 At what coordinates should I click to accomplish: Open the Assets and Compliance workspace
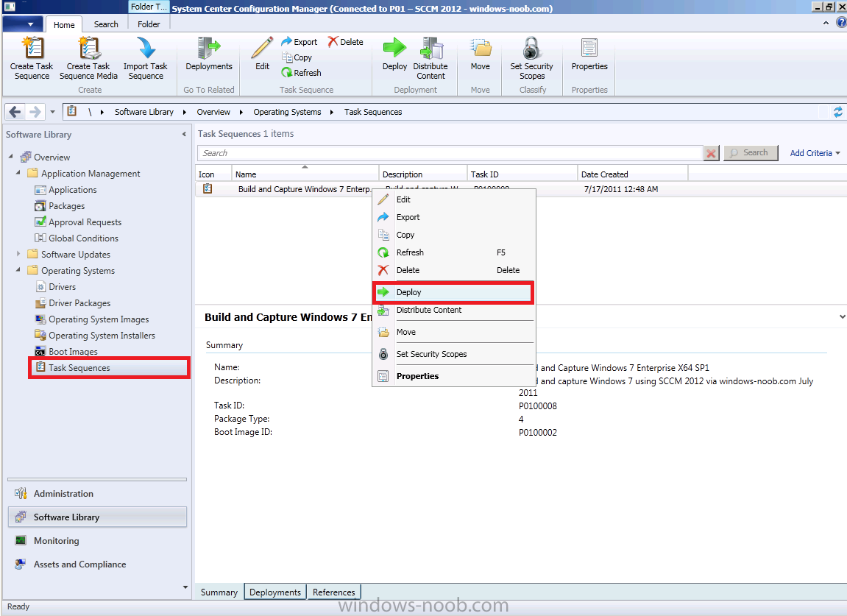tap(97, 564)
